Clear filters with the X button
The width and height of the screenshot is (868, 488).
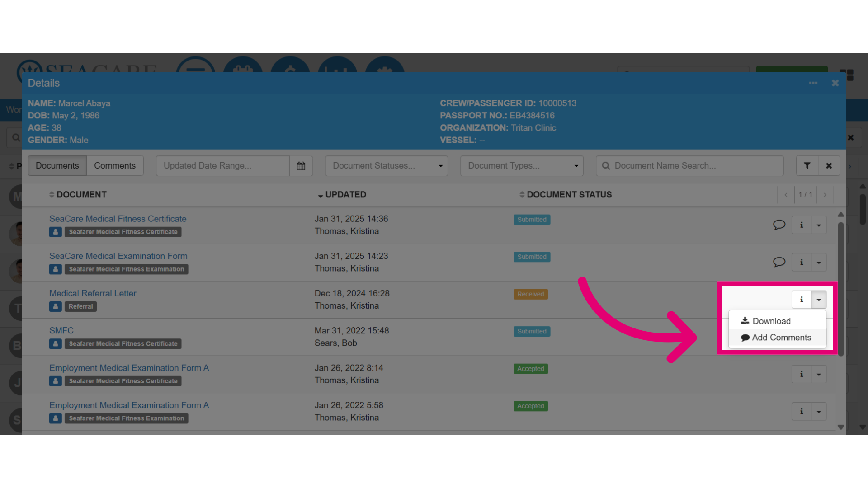(829, 166)
